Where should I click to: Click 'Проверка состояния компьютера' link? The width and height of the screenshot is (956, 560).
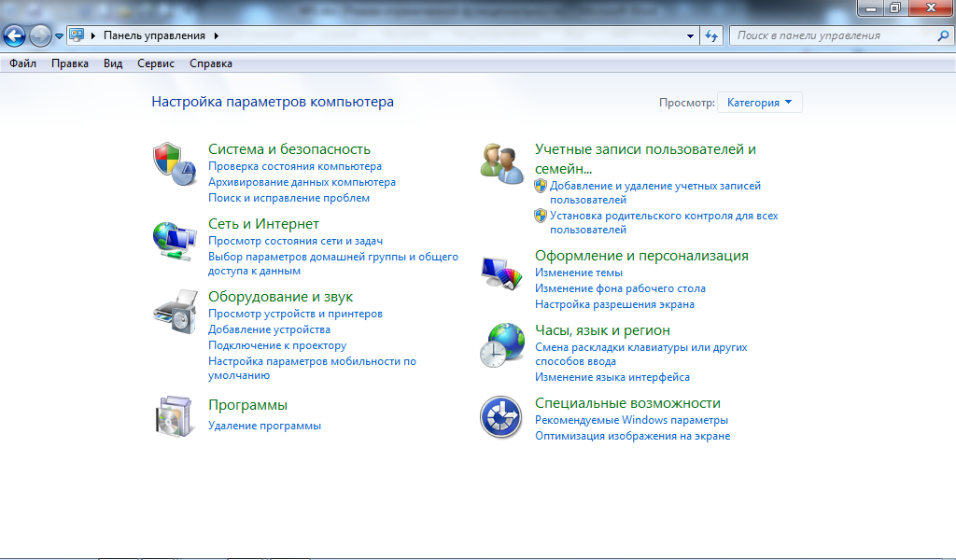pos(295,166)
